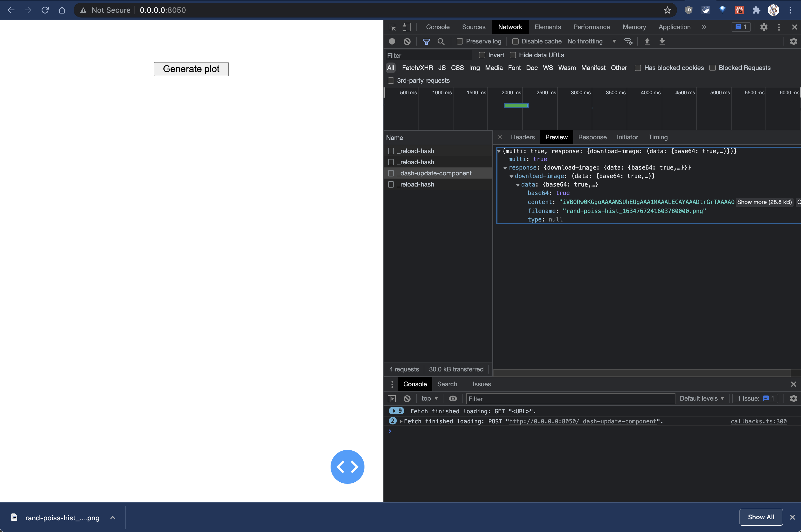
Task: Bookmark the page with the star icon
Action: pyautogui.click(x=667, y=10)
